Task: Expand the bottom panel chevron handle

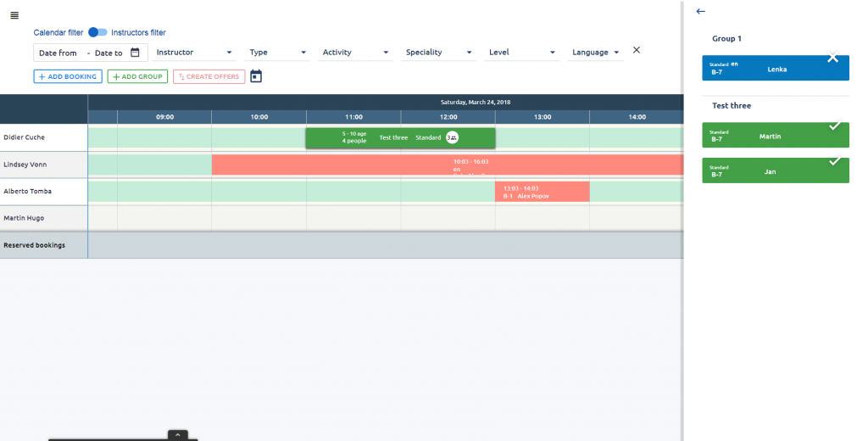Action: [178, 435]
